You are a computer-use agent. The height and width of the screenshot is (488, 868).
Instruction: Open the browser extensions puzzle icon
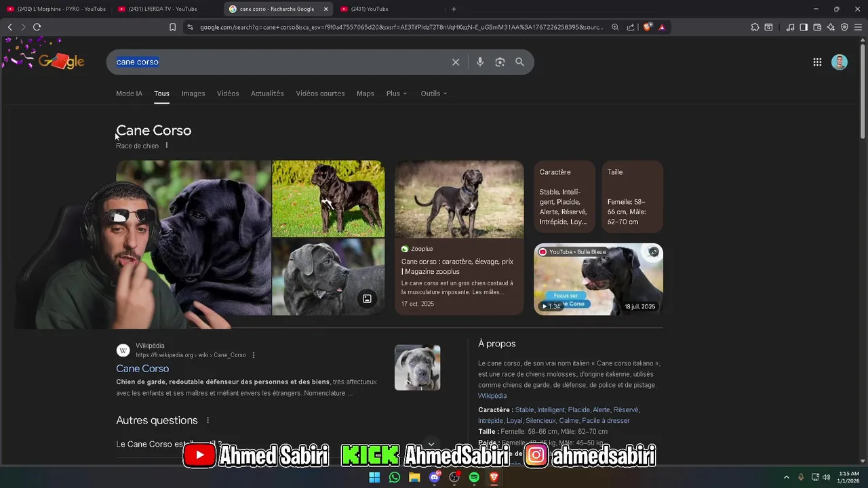pyautogui.click(x=755, y=27)
